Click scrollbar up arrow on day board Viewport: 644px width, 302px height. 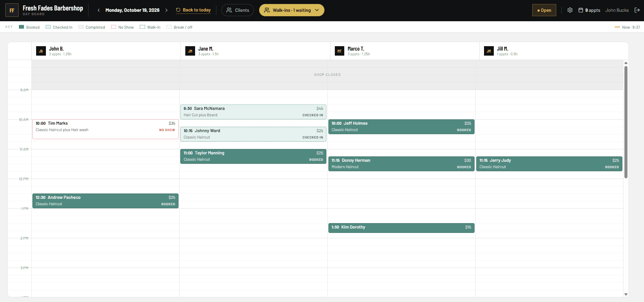(x=626, y=63)
